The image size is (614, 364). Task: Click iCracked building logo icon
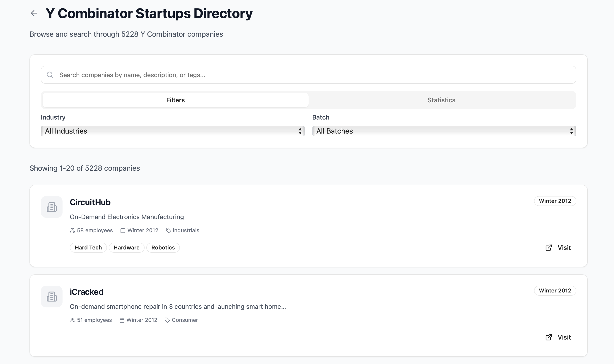pyautogui.click(x=52, y=296)
